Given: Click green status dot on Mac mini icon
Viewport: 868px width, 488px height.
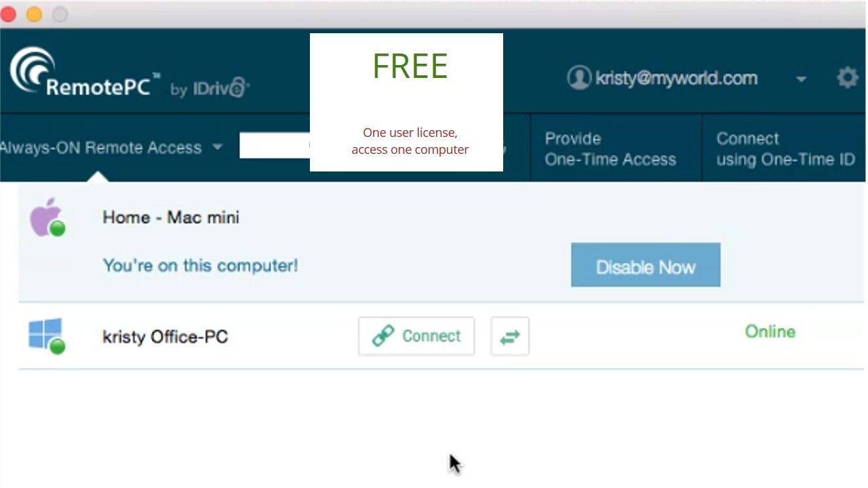Looking at the screenshot, I should click(58, 228).
